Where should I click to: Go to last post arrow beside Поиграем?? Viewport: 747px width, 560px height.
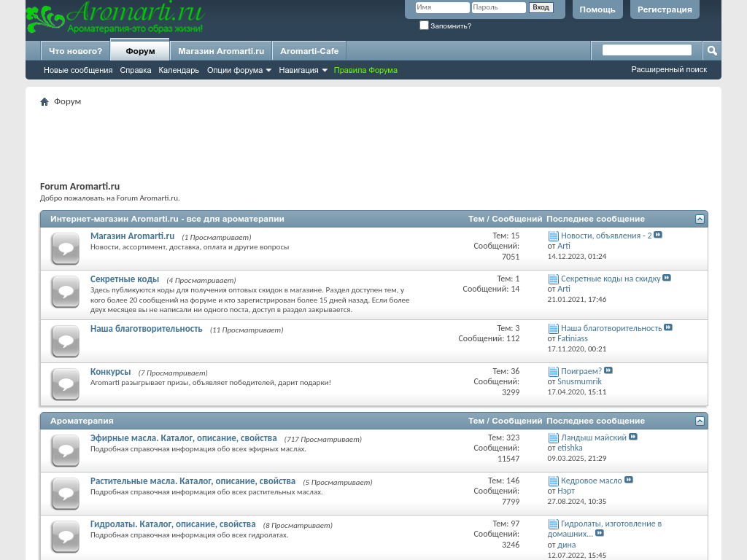click(608, 371)
